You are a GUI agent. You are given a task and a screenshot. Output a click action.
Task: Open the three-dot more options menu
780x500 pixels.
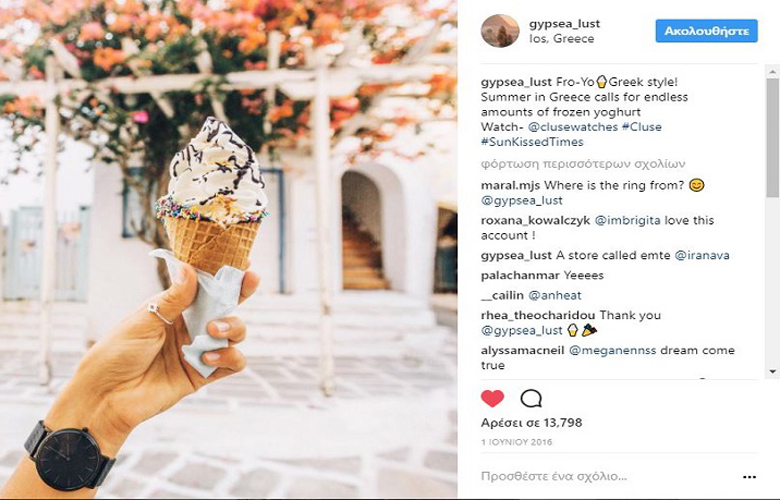click(749, 477)
